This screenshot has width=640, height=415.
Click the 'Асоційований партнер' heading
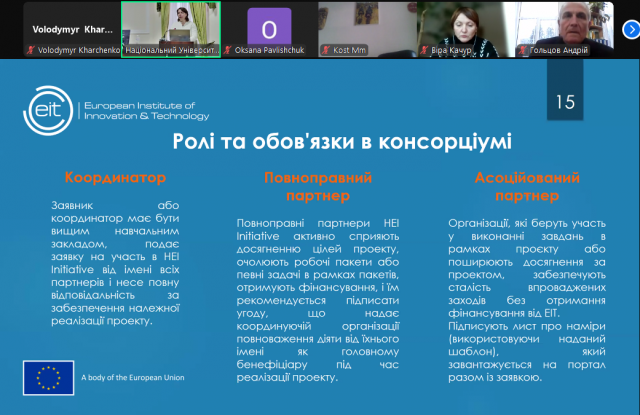[x=527, y=186]
